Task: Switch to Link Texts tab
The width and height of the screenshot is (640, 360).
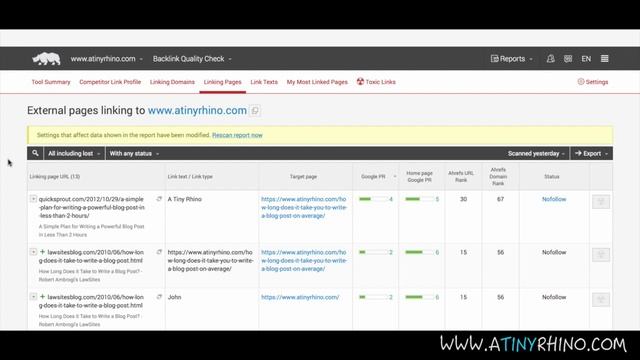Action: 264,82
